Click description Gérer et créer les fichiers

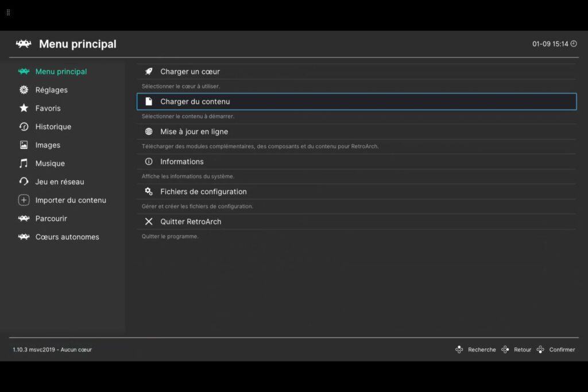pos(198,206)
